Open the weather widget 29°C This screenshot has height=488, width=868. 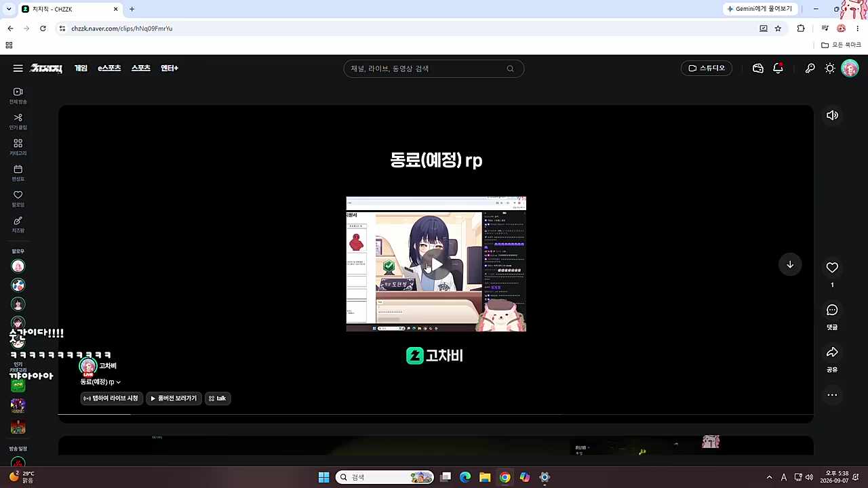click(22, 477)
